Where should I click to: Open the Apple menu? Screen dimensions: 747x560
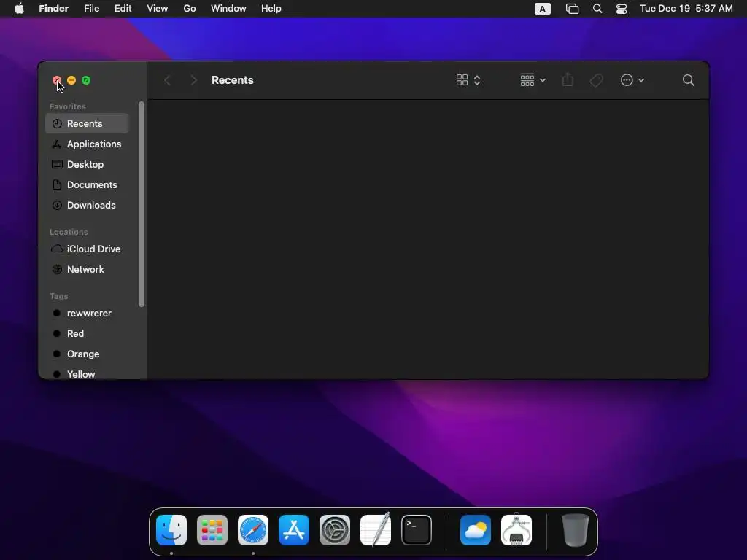coord(19,9)
